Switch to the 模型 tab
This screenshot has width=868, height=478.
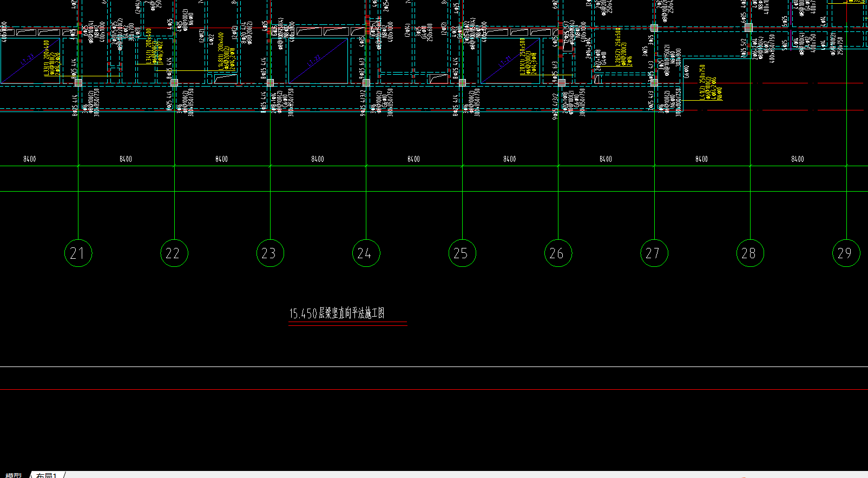coord(14,475)
